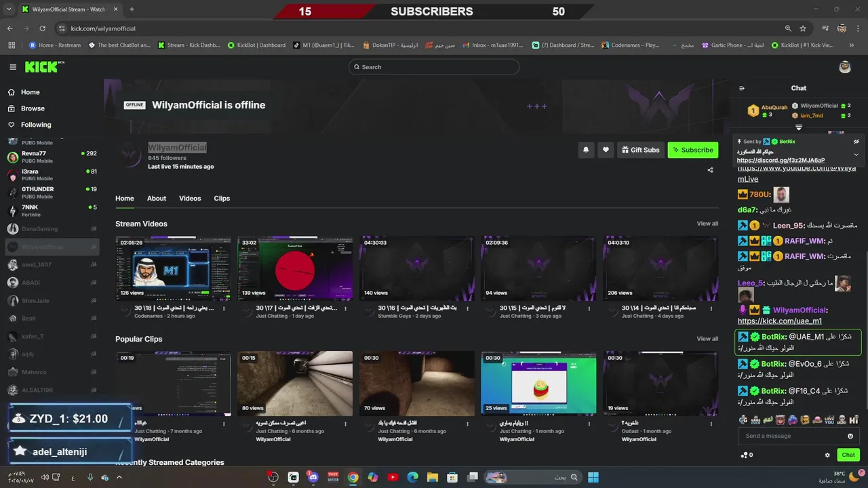The image size is (868, 488).
Task: View all Popular Clips
Action: click(707, 339)
